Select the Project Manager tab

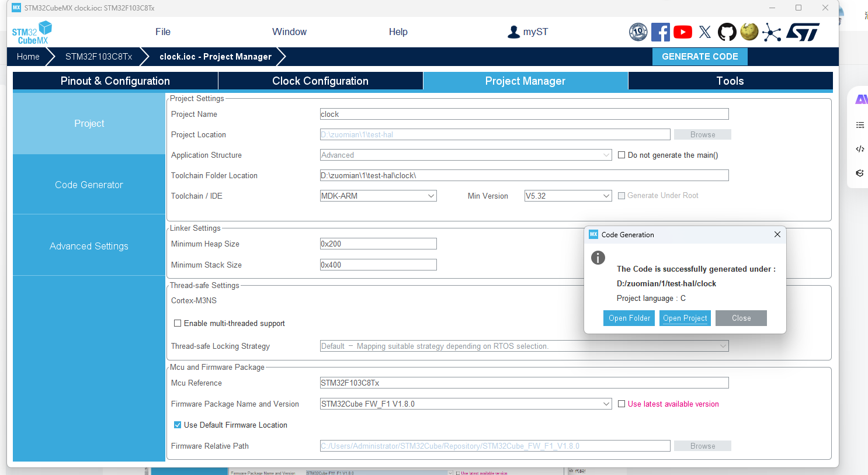(x=525, y=81)
